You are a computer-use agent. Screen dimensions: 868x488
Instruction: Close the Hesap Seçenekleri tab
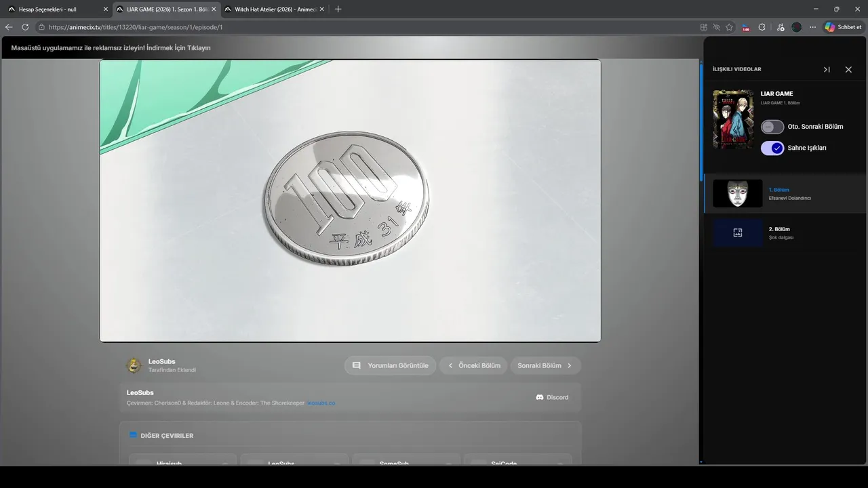coord(106,9)
